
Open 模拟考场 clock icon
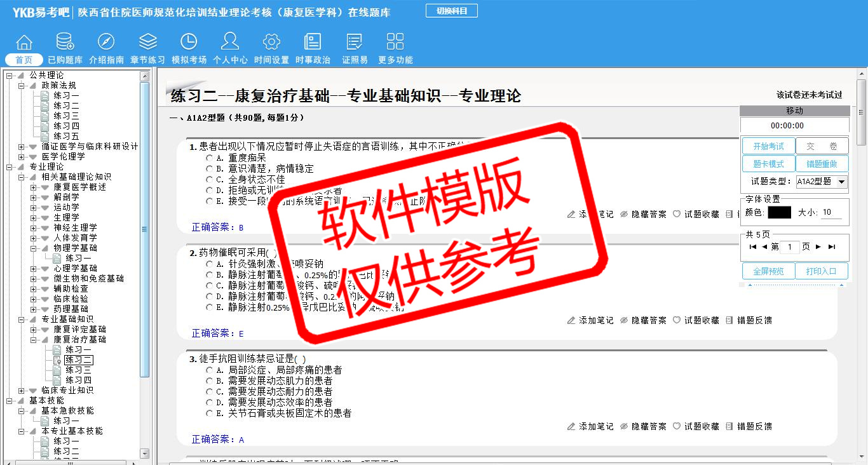189,43
